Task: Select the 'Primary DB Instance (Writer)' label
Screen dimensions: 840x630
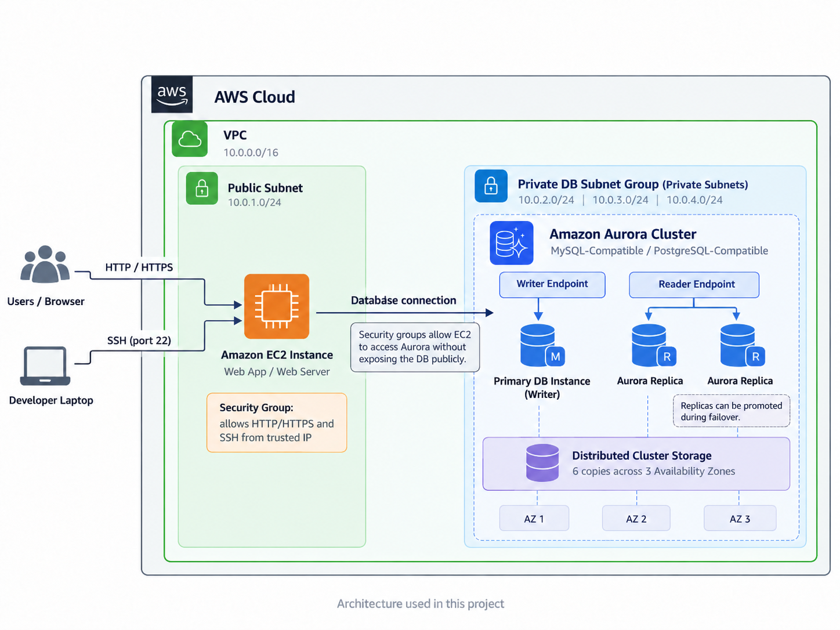Action: tap(542, 388)
